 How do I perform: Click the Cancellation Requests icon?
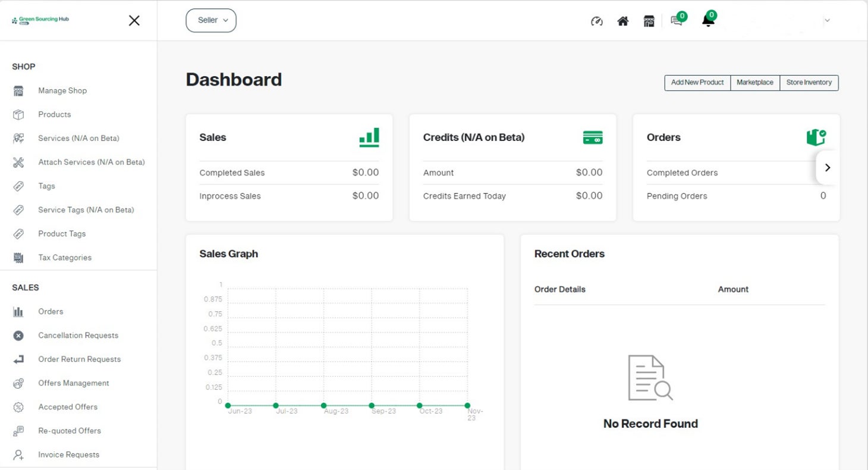18,336
